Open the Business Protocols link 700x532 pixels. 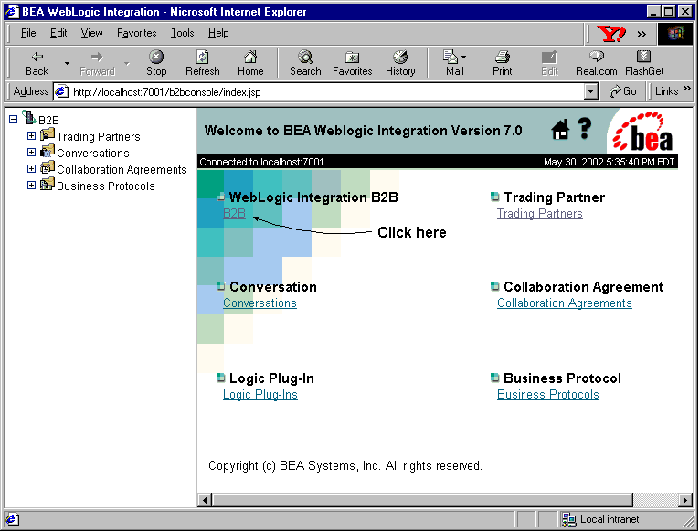(x=548, y=395)
